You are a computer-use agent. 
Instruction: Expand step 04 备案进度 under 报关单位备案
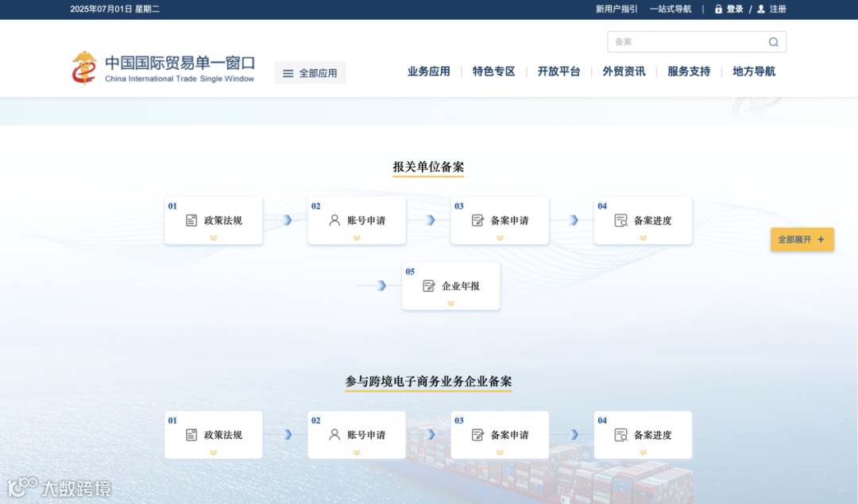coord(643,238)
